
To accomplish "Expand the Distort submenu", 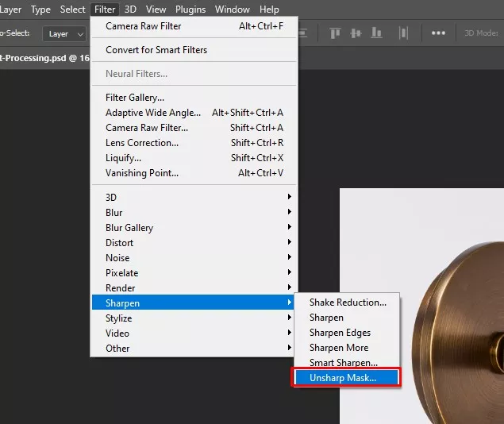I will point(194,242).
